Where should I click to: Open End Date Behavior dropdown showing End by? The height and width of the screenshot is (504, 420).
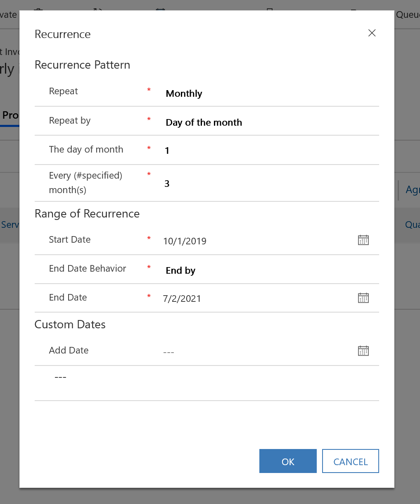[270, 270]
